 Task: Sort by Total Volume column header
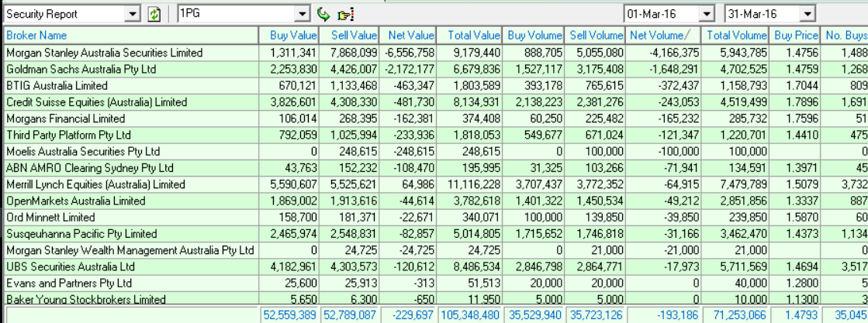735,36
